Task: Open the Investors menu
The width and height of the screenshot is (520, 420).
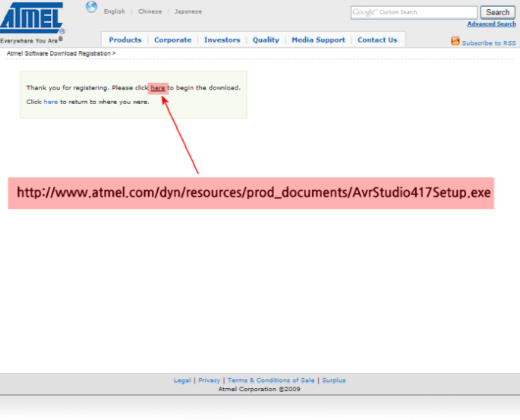Action: pos(222,39)
